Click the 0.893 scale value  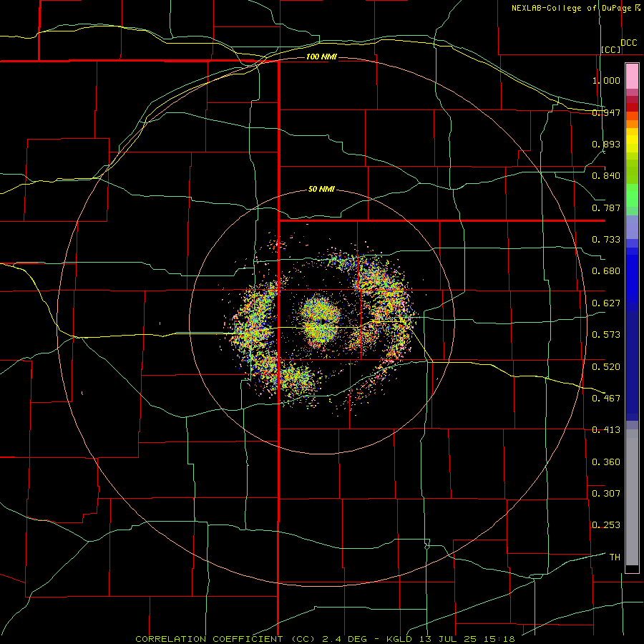[x=606, y=144]
